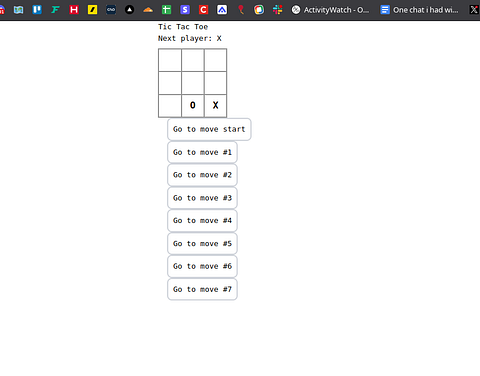Mark the empty center board square
Screen dimensions: 480x376
pyautogui.click(x=193, y=83)
